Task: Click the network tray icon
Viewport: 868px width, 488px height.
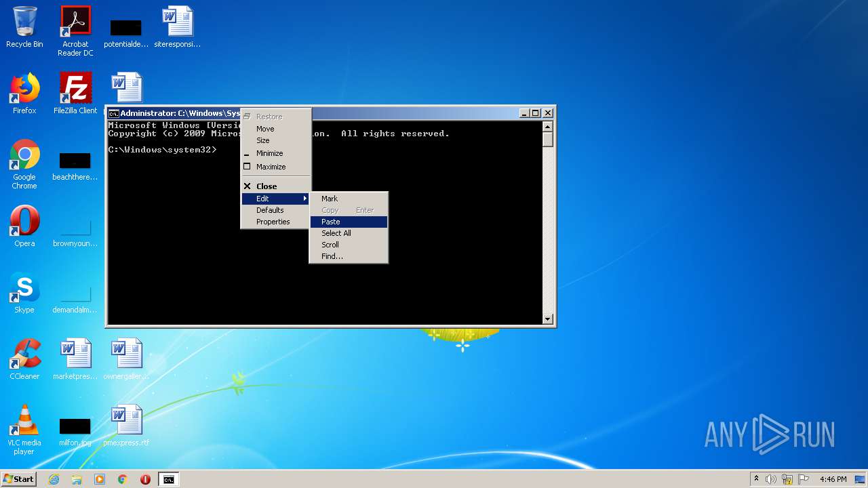Action: 787,479
